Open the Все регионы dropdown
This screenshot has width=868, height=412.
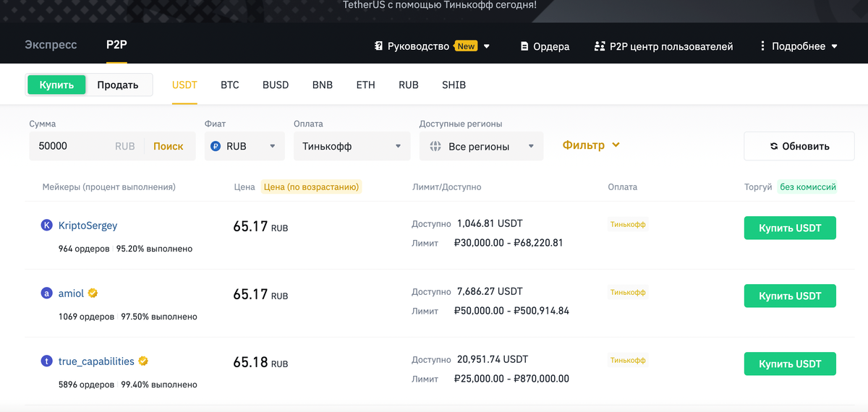(x=482, y=146)
